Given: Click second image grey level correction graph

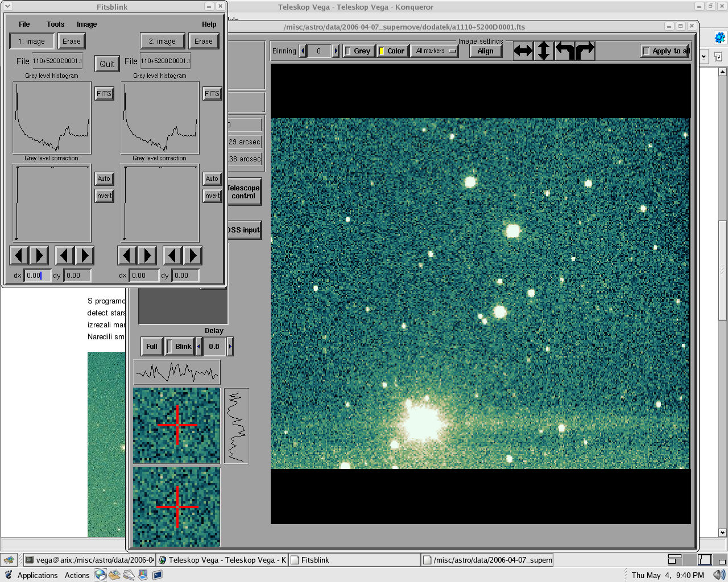Looking at the screenshot, I should 160,203.
